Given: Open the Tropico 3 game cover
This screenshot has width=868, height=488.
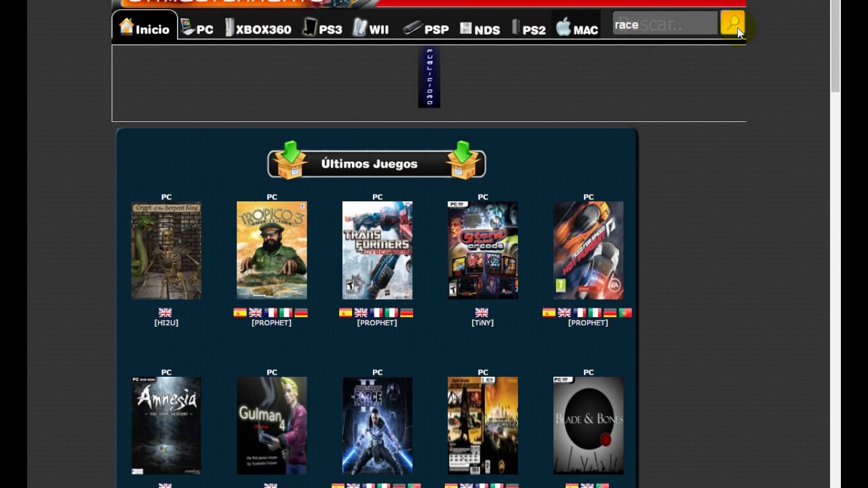Looking at the screenshot, I should tap(272, 250).
